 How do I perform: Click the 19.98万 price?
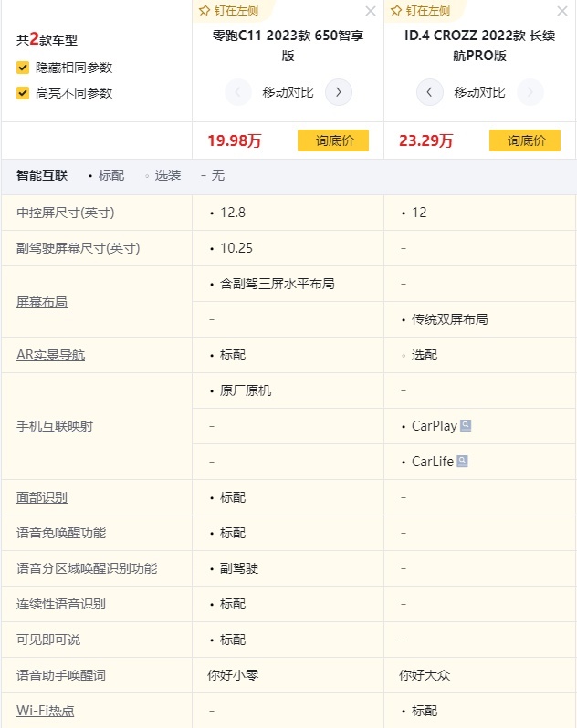click(235, 140)
